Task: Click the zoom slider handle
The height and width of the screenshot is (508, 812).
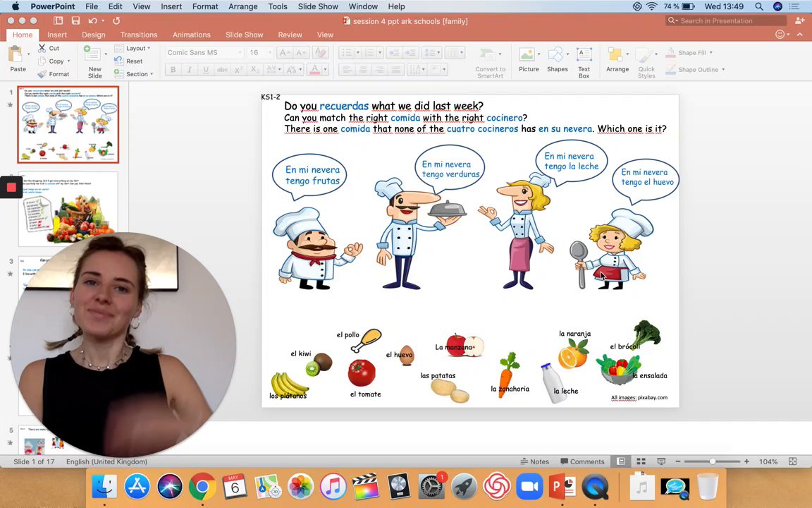Action: 713,461
